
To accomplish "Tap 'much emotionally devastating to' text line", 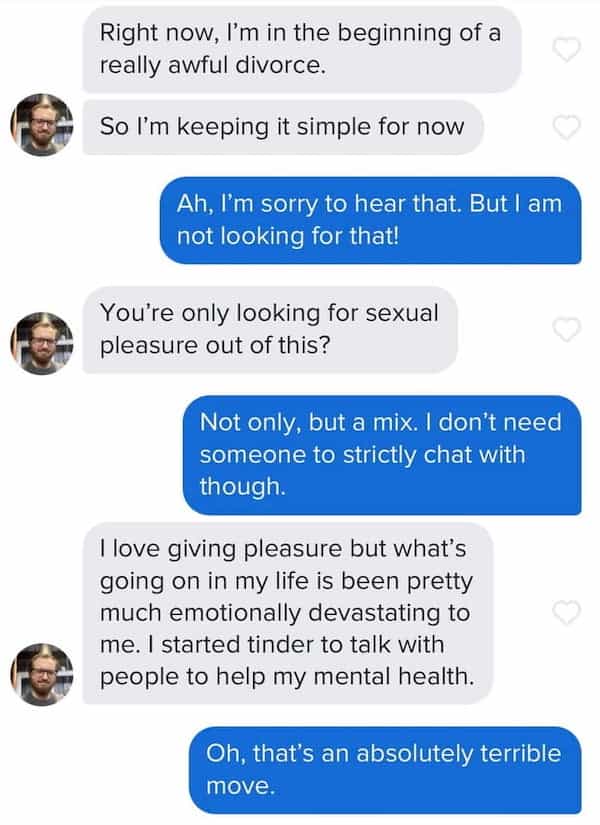I will (285, 613).
